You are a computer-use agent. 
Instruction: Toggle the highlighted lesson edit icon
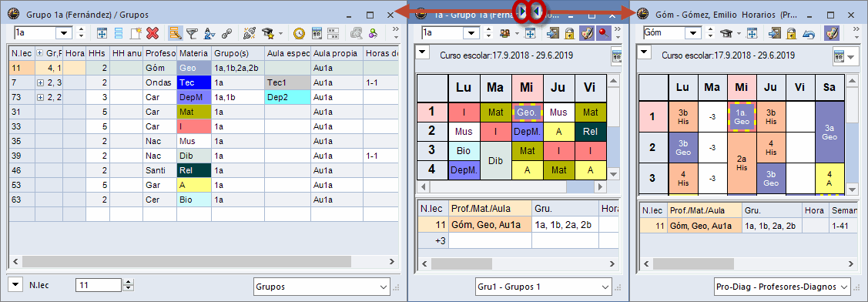coord(175,33)
